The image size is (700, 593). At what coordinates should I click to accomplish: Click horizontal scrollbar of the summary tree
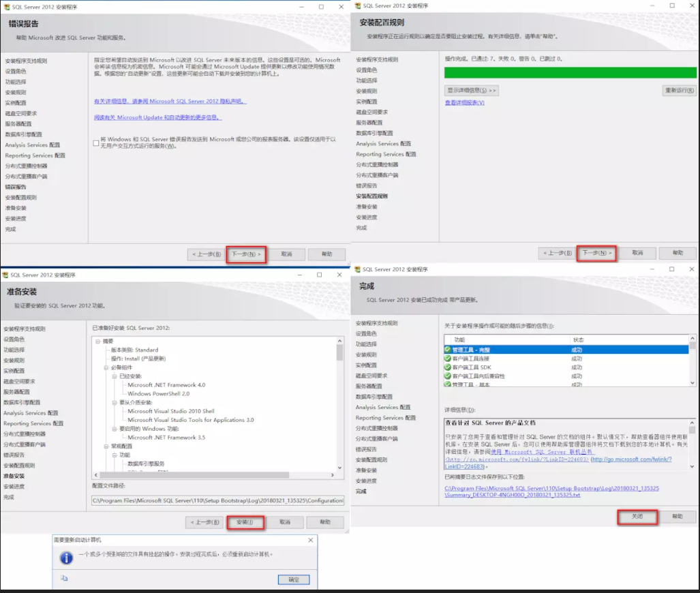[x=194, y=475]
